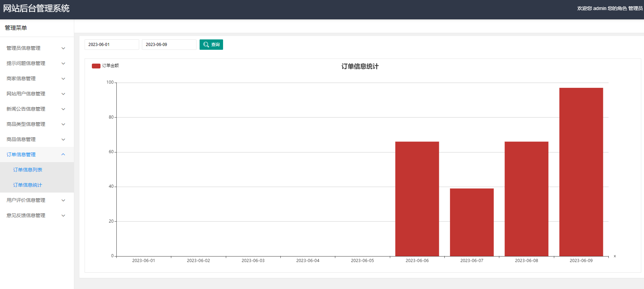Expand the 网站用户信息管理 menu

point(37,94)
